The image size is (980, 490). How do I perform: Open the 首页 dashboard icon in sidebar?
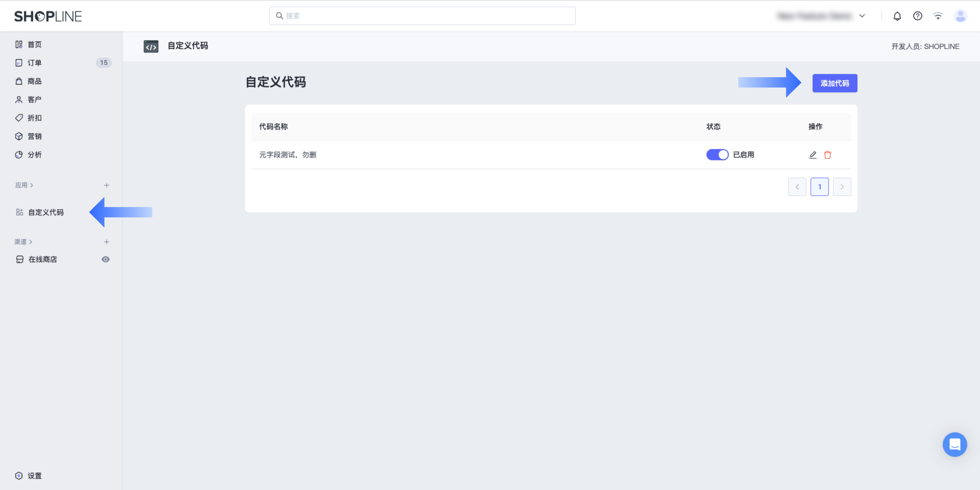click(19, 44)
